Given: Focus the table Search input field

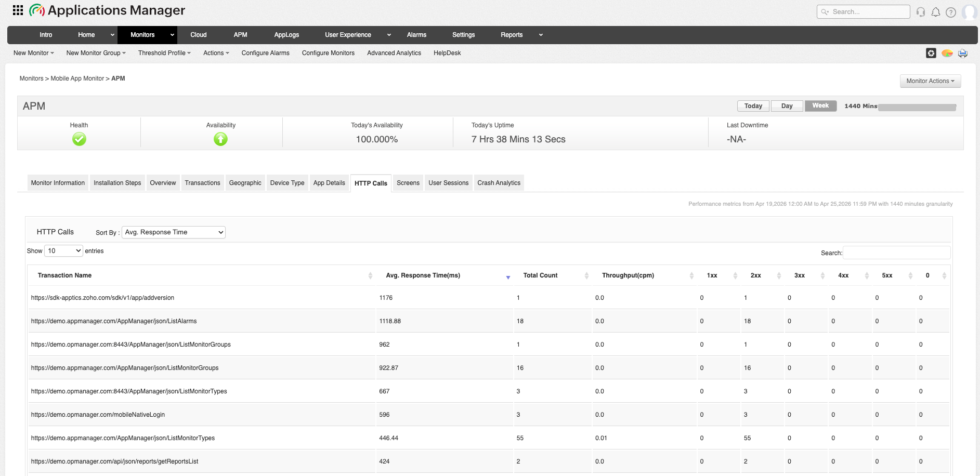Looking at the screenshot, I should (896, 253).
